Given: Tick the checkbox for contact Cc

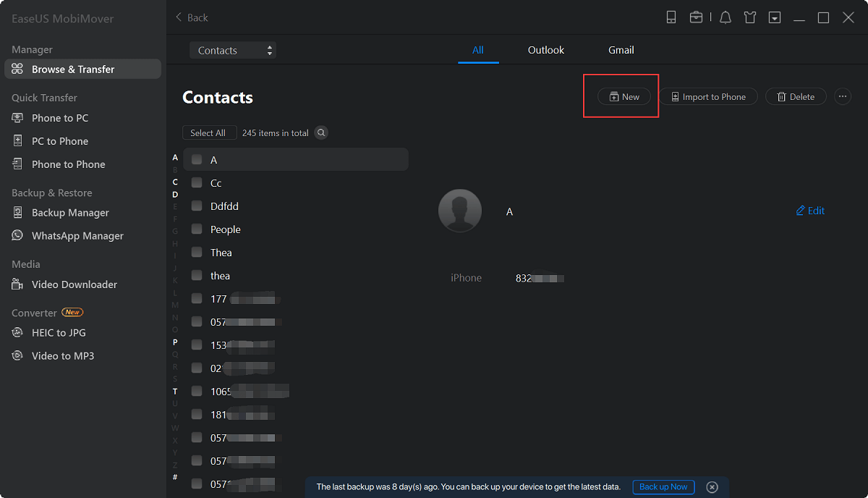Looking at the screenshot, I should tap(197, 183).
